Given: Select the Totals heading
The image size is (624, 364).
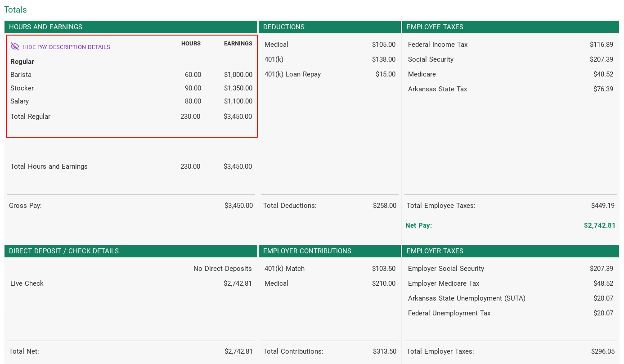Looking at the screenshot, I should pyautogui.click(x=15, y=10).
